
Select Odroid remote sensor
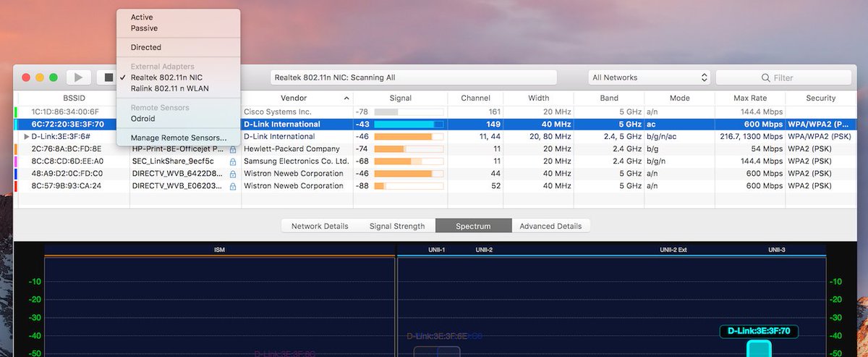click(143, 119)
